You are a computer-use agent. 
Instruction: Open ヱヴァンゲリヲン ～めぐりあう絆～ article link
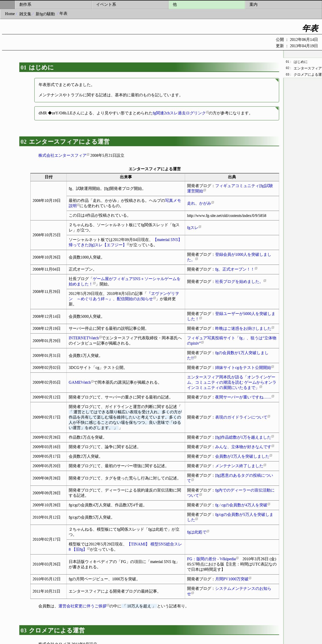(x=124, y=296)
